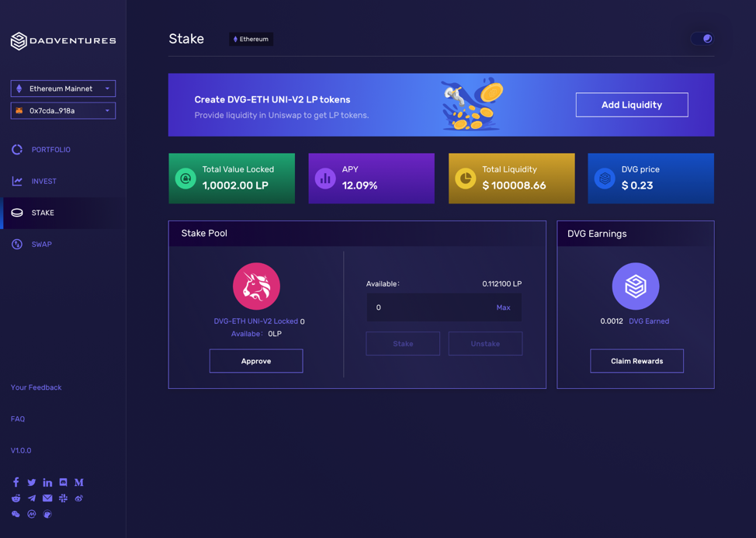Click the Claim Rewards button
Viewport: 756px width, 538px height.
tap(637, 361)
